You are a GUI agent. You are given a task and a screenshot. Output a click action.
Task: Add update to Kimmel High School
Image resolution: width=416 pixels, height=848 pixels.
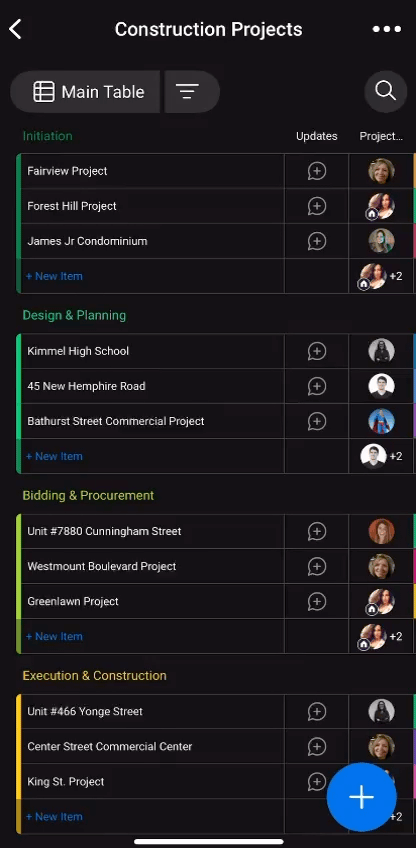[316, 351]
